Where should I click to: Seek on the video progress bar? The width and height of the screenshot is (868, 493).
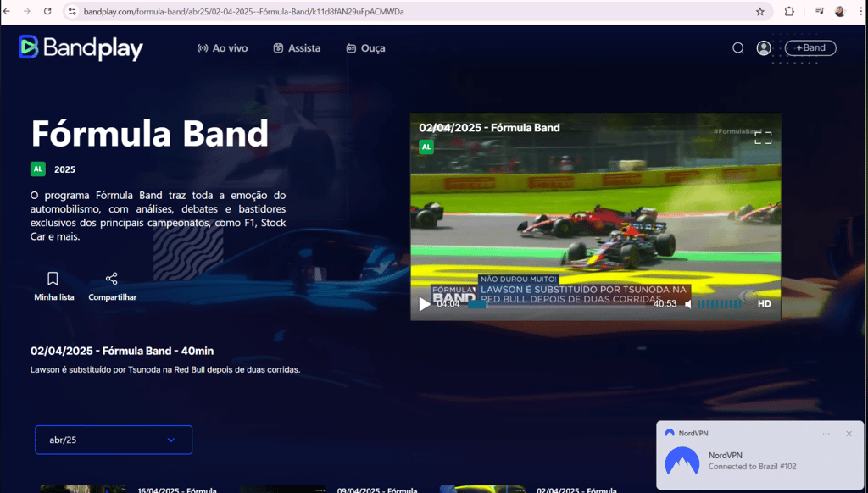click(x=558, y=304)
